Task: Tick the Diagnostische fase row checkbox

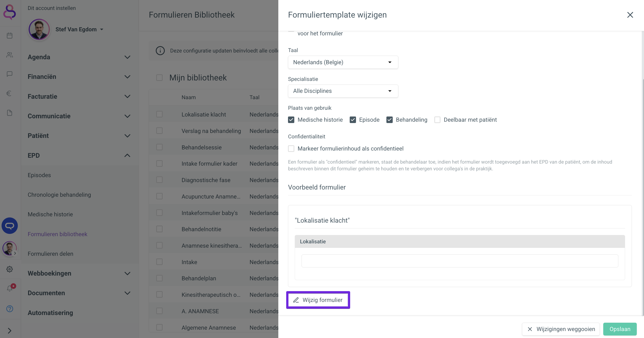Action: 159,180
